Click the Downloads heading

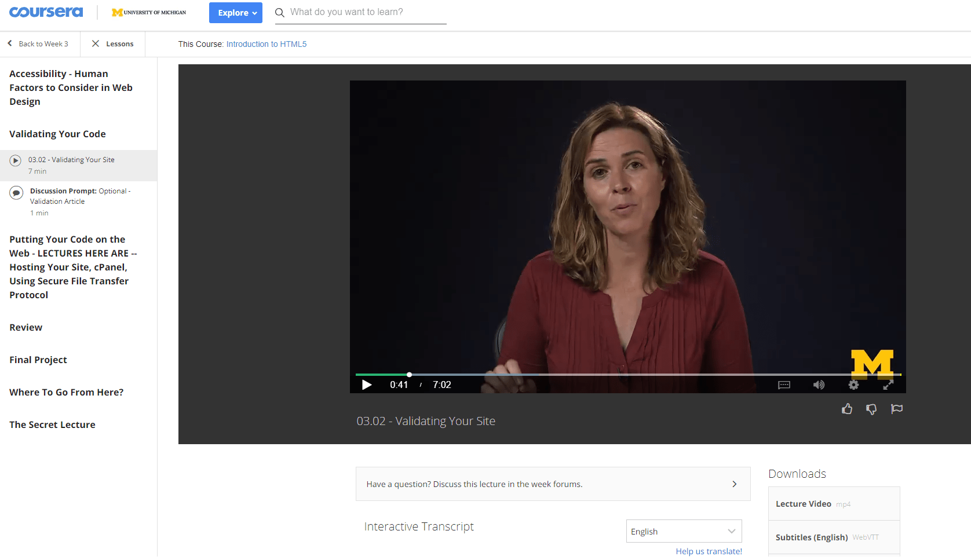(797, 474)
